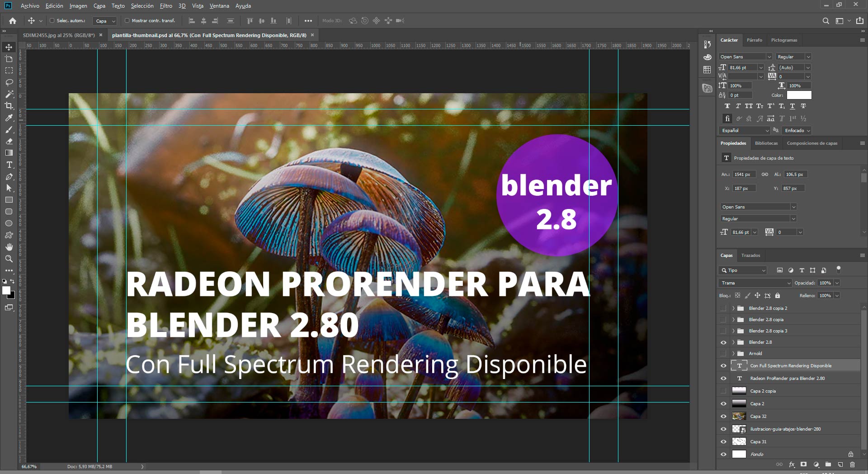Viewport: 868px width, 474px height.
Task: Add a layer mask using the mask icon
Action: 803,465
